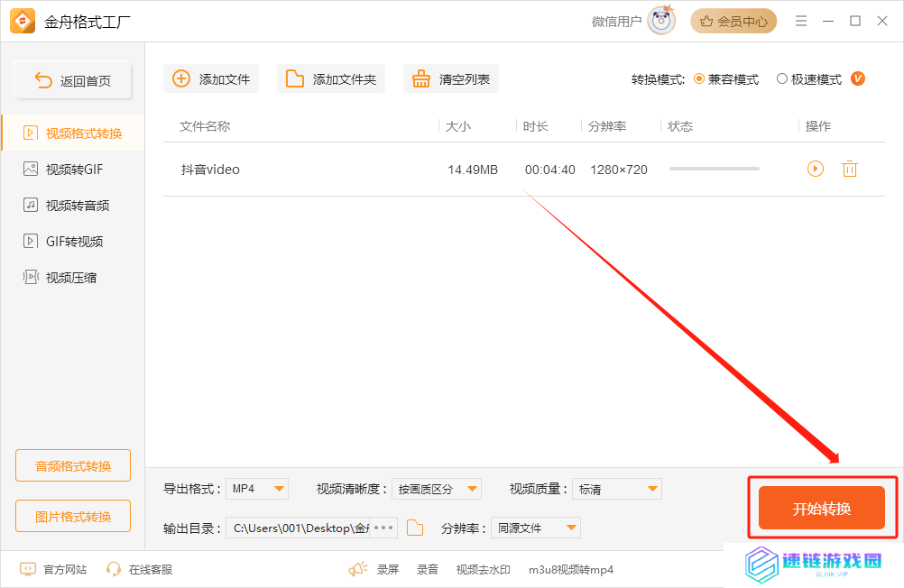Click the plus icon in 添加文件
Viewport: 904px width, 588px height.
point(181,78)
